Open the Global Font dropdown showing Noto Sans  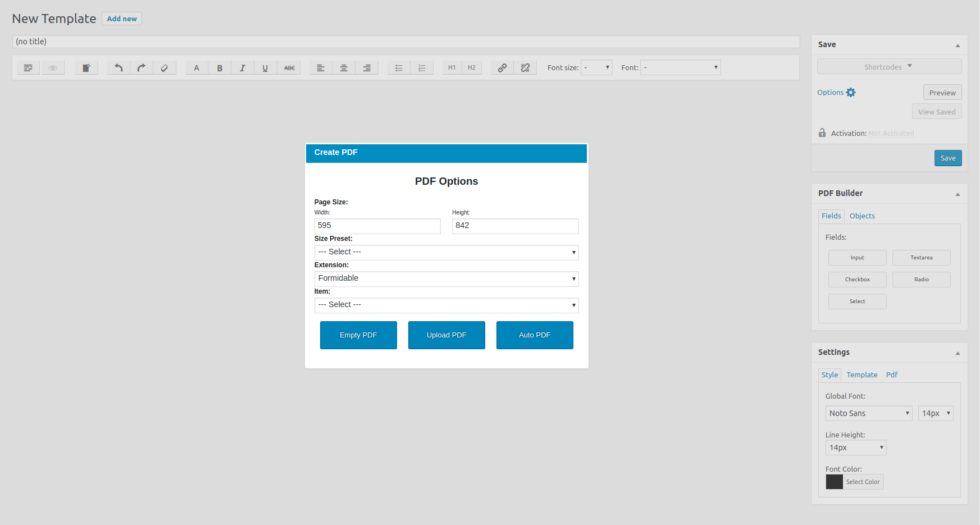(x=868, y=413)
